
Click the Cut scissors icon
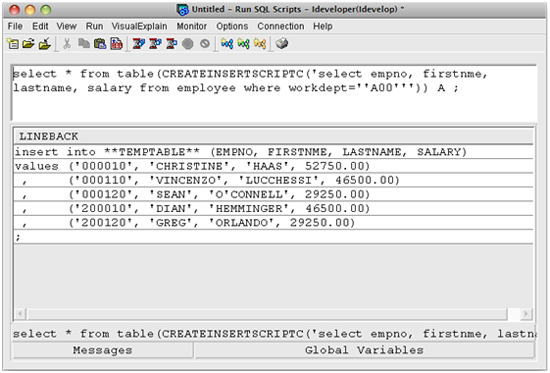67,44
